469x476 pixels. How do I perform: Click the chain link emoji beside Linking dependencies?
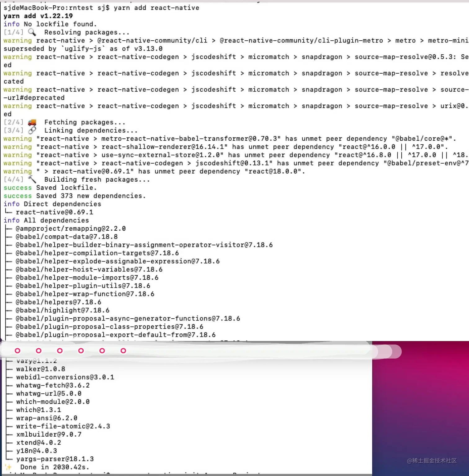click(32, 130)
